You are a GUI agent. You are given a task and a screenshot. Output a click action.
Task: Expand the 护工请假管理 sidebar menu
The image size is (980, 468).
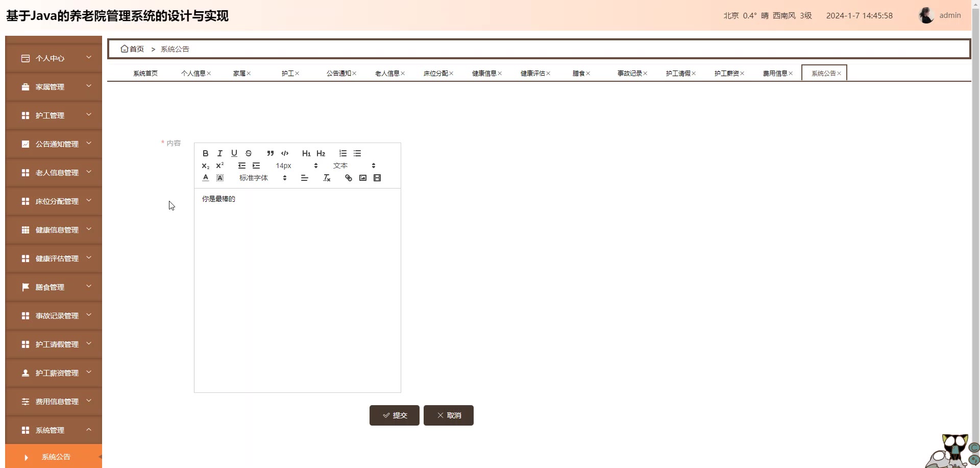pos(54,344)
